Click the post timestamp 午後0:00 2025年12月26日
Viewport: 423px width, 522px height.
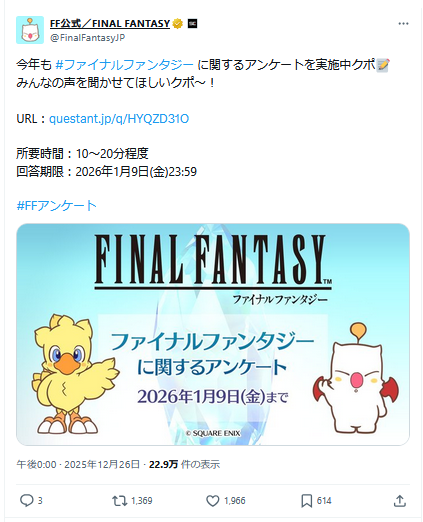[78, 464]
